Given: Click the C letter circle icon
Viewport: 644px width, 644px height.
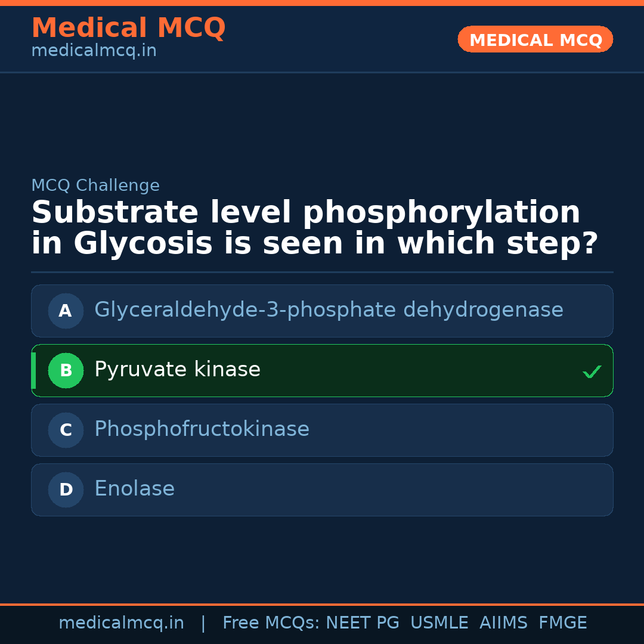Looking at the screenshot, I should click(x=66, y=430).
